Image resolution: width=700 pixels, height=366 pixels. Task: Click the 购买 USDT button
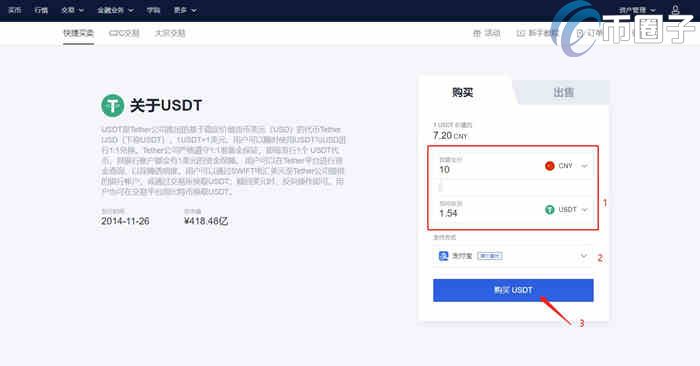click(513, 290)
